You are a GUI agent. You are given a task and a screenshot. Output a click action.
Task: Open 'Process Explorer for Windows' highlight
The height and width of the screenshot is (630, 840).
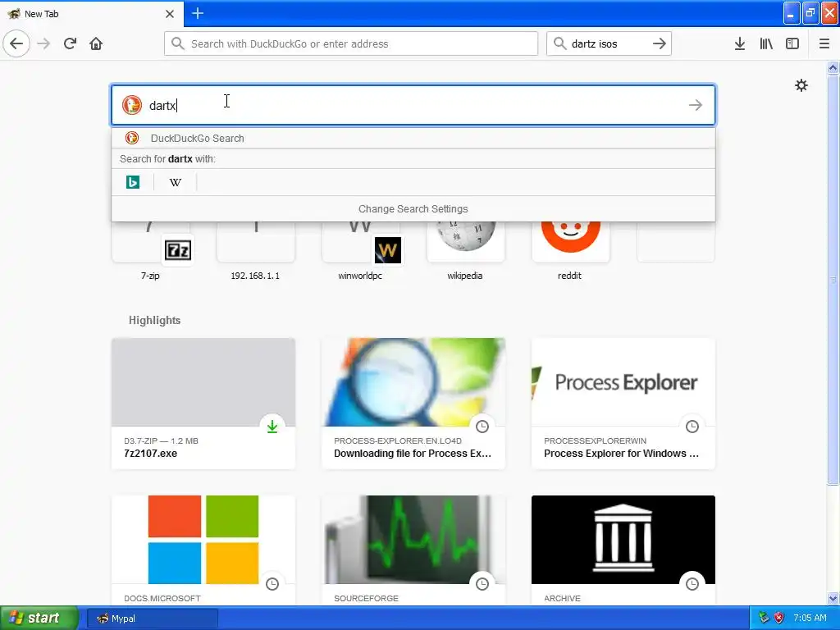tap(623, 404)
